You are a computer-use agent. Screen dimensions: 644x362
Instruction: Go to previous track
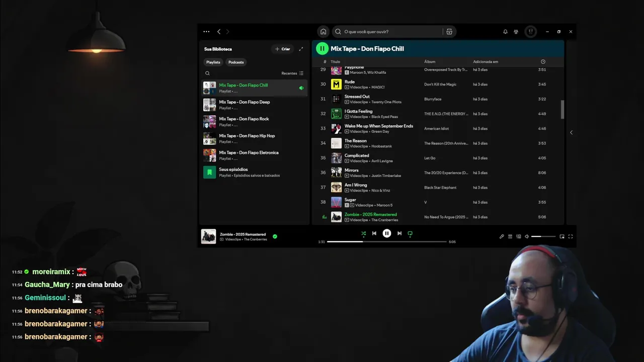pyautogui.click(x=374, y=233)
